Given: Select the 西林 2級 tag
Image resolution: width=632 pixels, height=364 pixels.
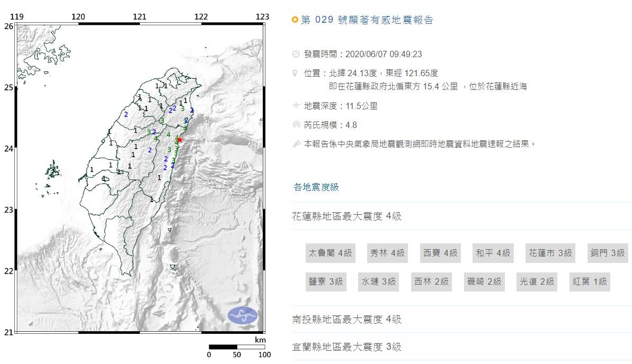Looking at the screenshot, I should [x=431, y=281].
